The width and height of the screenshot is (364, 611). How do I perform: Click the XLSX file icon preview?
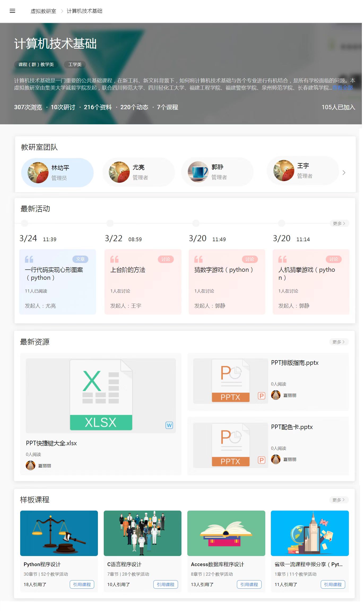(101, 395)
